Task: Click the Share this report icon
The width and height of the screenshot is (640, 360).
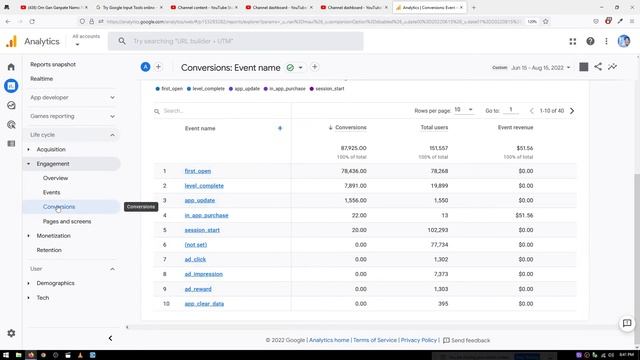Action: click(598, 67)
